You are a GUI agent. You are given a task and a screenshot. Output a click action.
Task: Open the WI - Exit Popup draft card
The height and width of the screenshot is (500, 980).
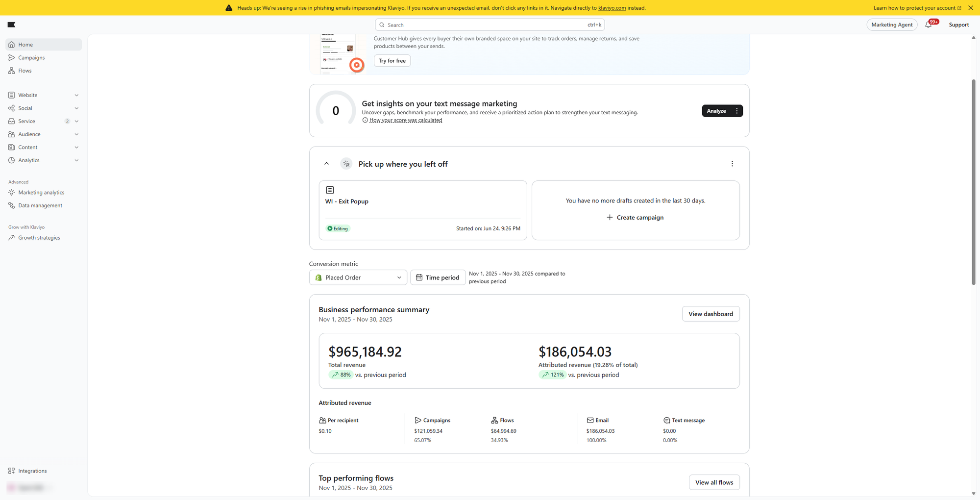point(423,210)
